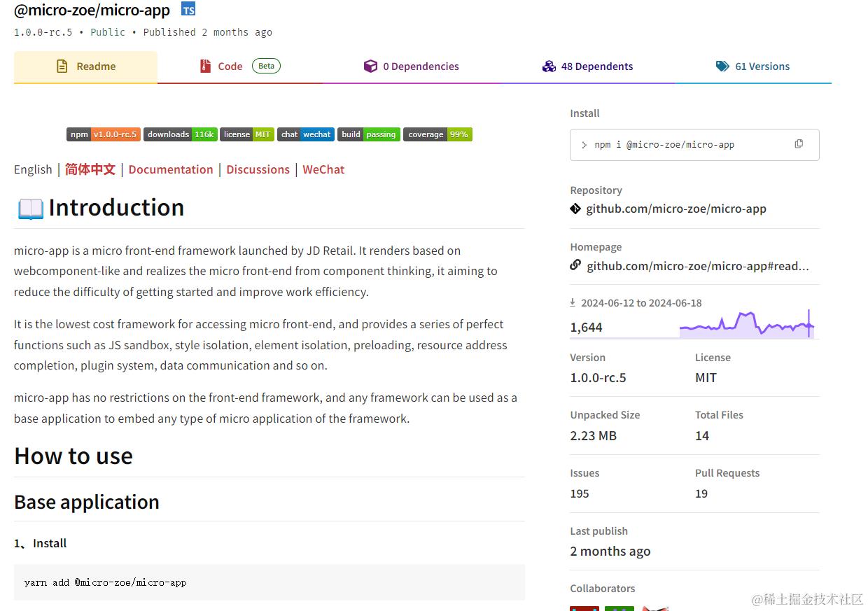868x611 pixels.
Task: Click the Collaborators section label
Action: point(603,589)
